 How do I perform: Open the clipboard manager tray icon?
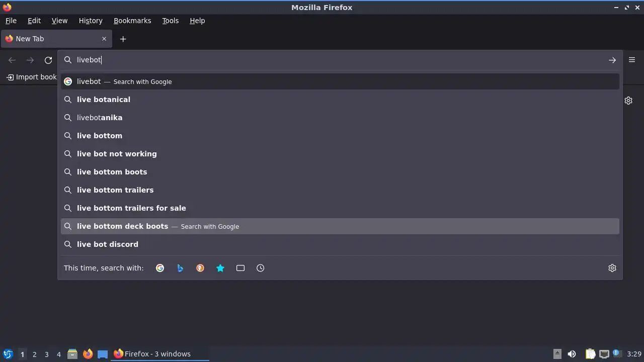[x=590, y=354]
